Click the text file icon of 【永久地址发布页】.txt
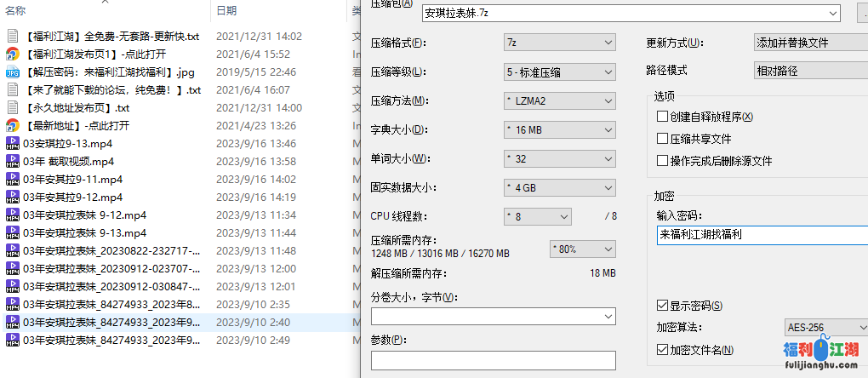868x378 pixels. [x=12, y=108]
